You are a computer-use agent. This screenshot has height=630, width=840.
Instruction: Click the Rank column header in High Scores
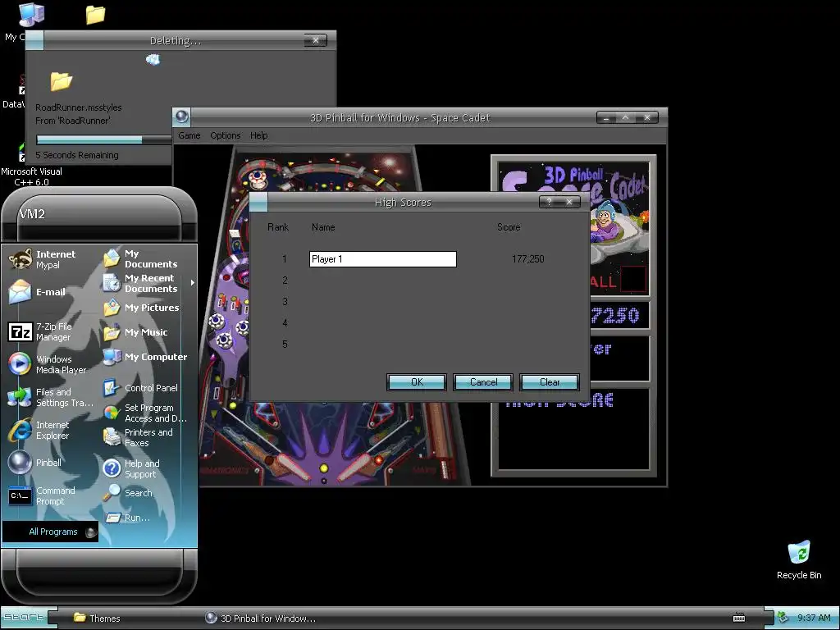pyautogui.click(x=278, y=227)
